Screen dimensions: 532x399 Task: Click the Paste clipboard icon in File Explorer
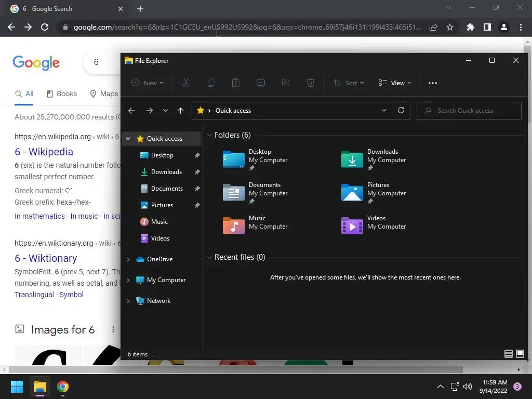click(236, 83)
